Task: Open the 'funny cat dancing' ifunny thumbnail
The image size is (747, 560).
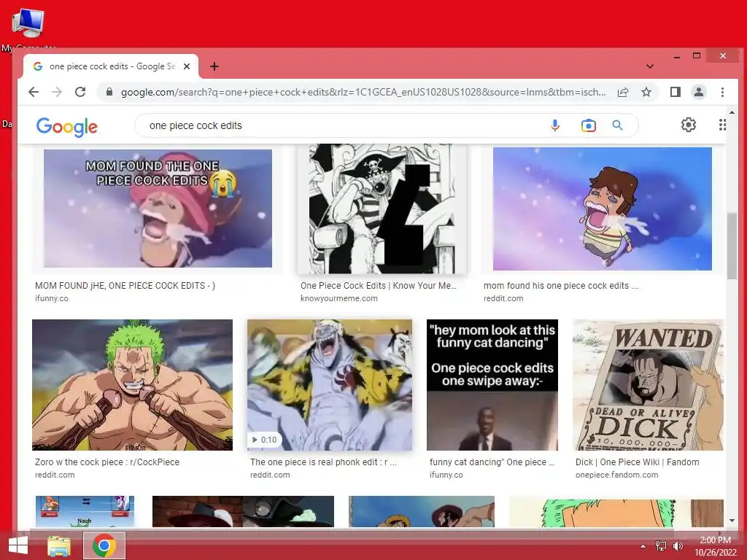Action: tap(492, 385)
